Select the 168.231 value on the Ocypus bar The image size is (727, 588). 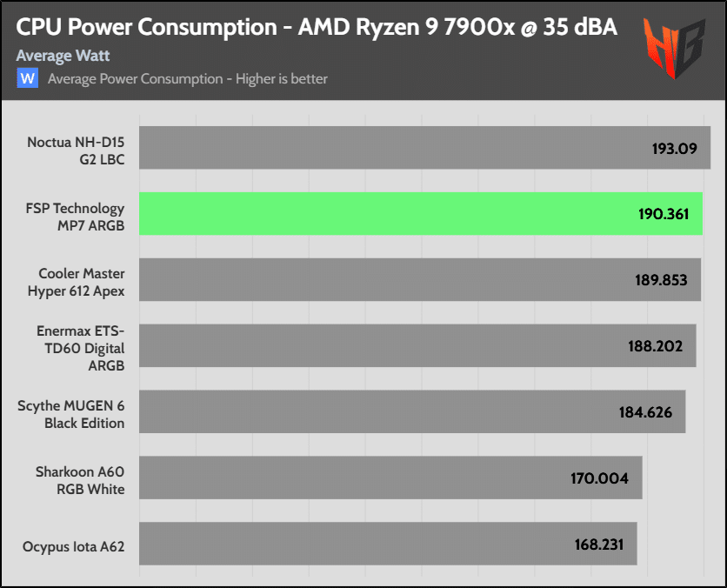coord(599,545)
